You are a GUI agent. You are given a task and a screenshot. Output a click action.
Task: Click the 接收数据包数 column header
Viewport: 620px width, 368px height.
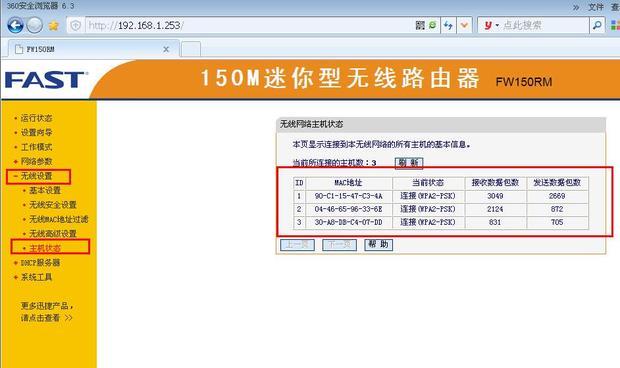pos(495,183)
